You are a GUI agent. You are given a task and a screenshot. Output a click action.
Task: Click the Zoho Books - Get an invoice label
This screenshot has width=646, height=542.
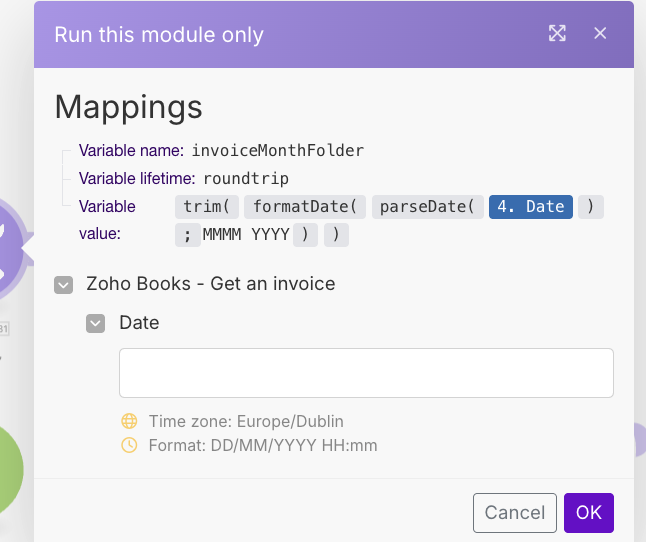click(x=211, y=284)
